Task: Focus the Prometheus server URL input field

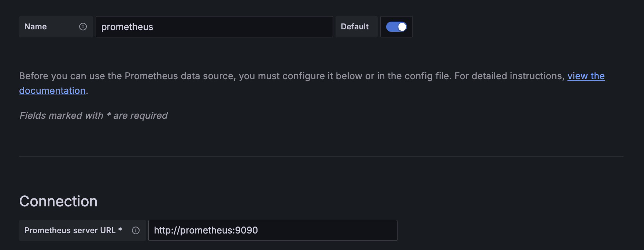Action: click(273, 231)
